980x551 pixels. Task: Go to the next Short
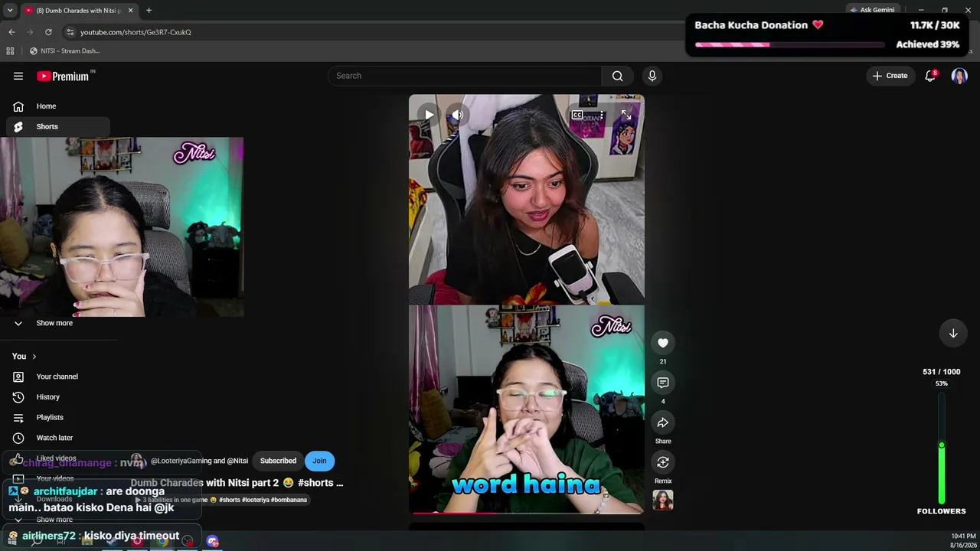[x=953, y=333]
